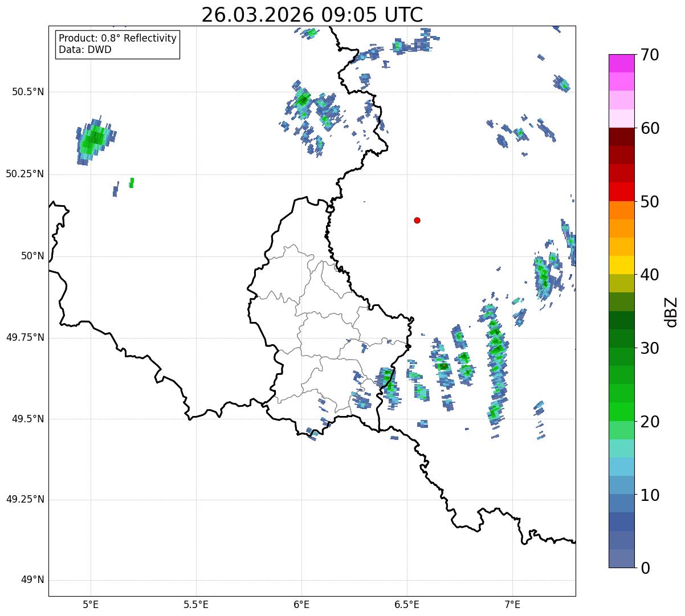Select the 50.25°N latitude tick label
Viewport: 685px width, 616px height.
click(x=25, y=174)
